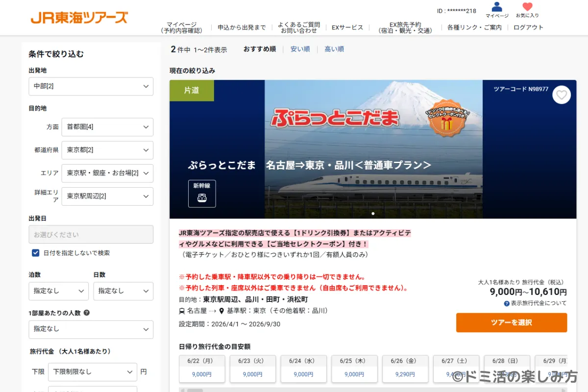Click tour title ぷらっとこだま 名古屋⇒東京・品川
The width and height of the screenshot is (588, 392).
click(310, 165)
